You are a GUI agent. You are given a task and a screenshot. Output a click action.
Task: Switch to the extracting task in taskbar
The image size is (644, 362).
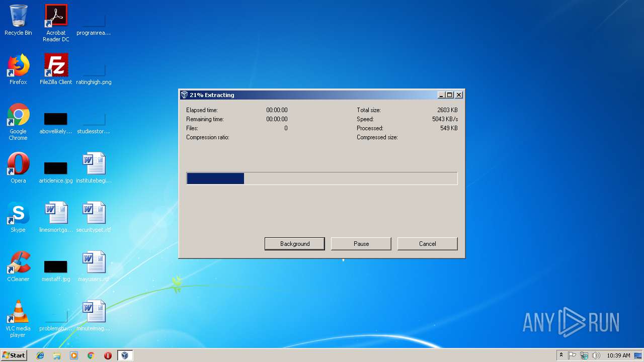pos(125,355)
